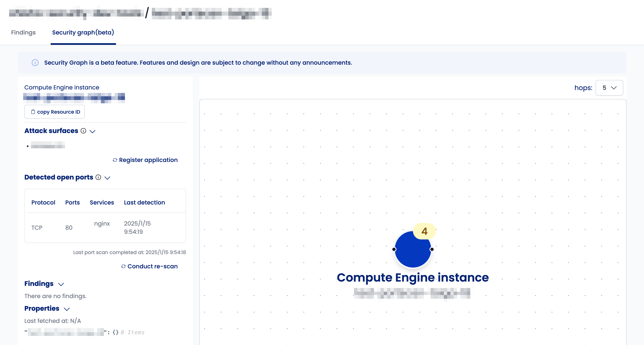The image size is (644, 345).
Task: Collapse the Properties section chevron
Action: click(67, 309)
